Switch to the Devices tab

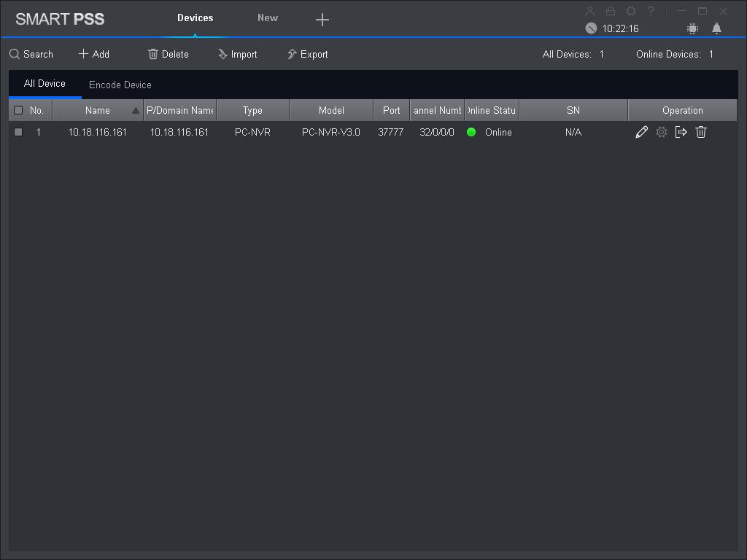tap(196, 17)
